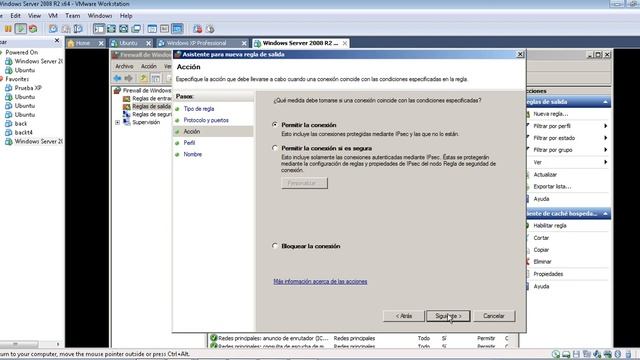Image resolution: width=640 pixels, height=360 pixels.
Task: Click the Back arrow in the firewall toolbar
Action: [118, 78]
